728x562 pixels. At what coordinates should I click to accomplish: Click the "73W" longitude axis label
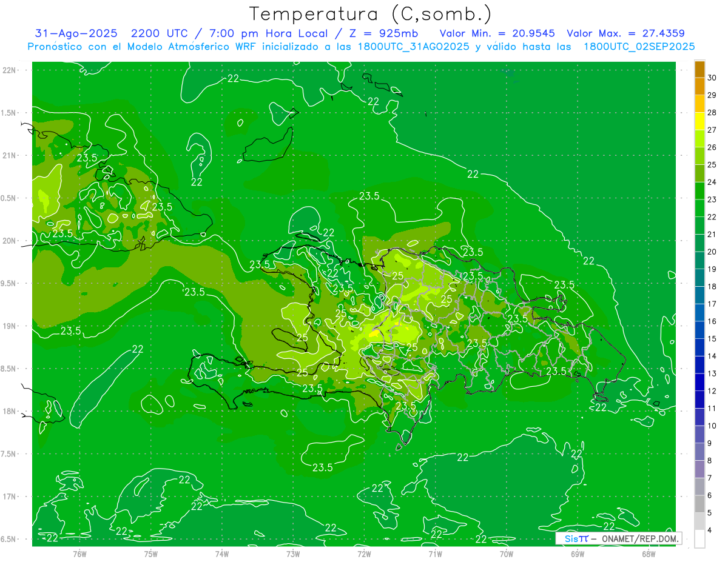(x=293, y=554)
